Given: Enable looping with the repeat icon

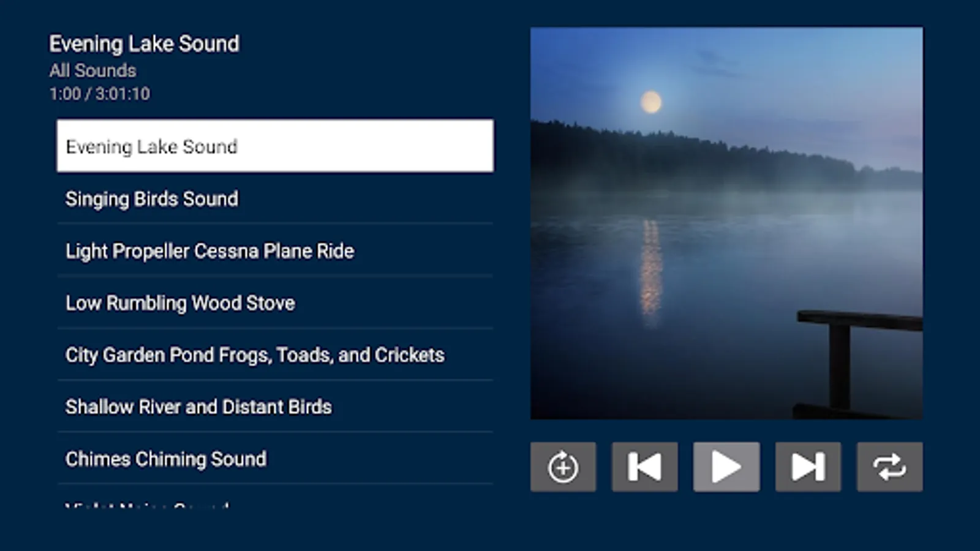Looking at the screenshot, I should (889, 466).
